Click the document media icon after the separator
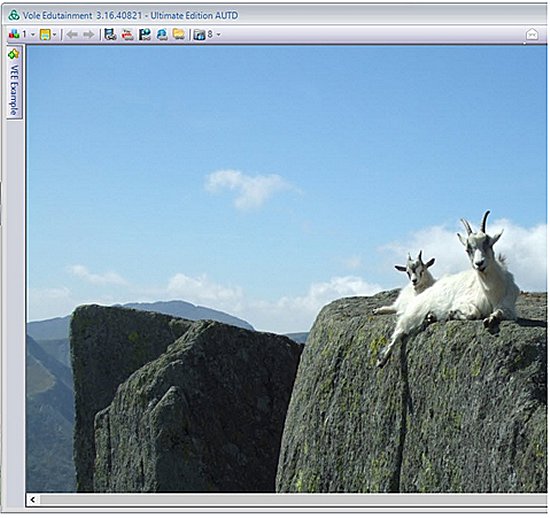 [x=110, y=34]
